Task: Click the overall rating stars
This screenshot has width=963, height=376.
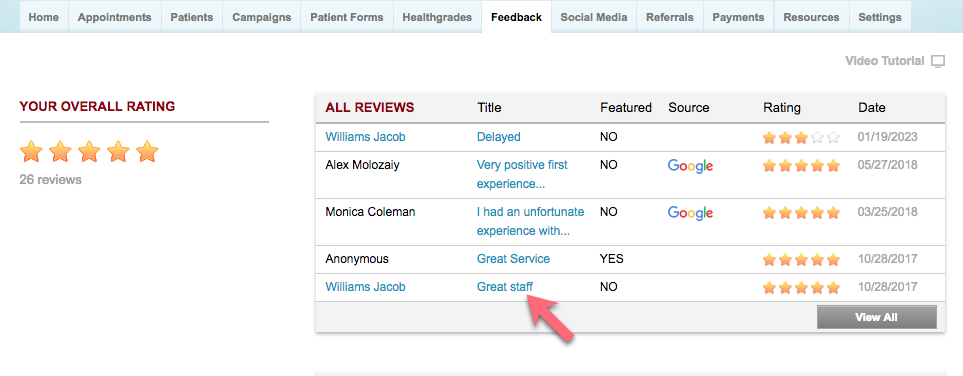Action: point(89,151)
